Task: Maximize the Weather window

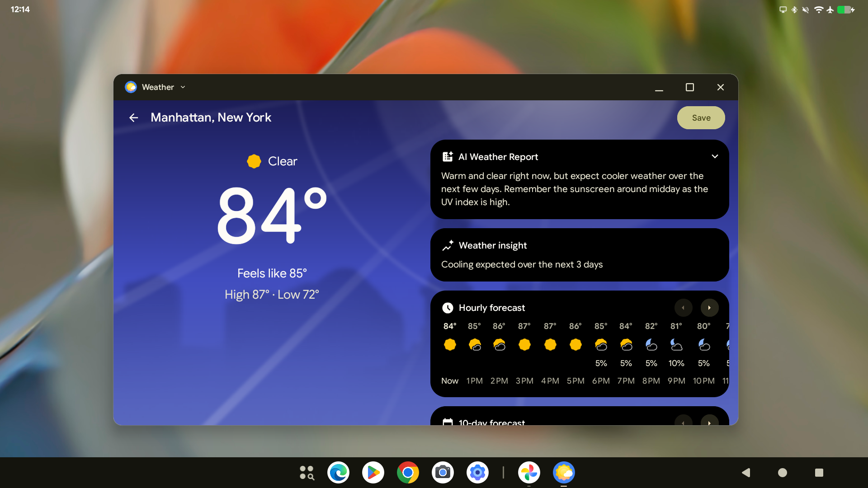Action: (690, 87)
